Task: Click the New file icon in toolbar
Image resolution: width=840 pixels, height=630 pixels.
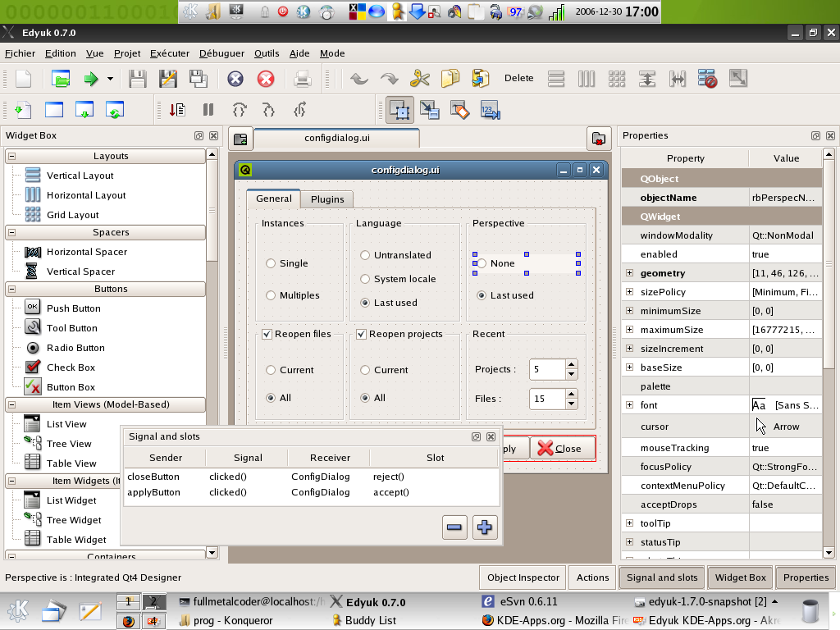Action: pos(23,79)
